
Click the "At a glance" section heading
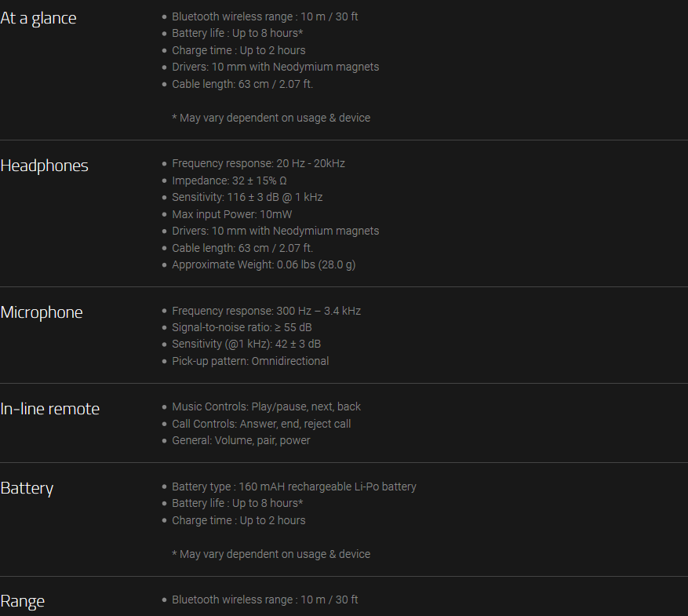38,18
